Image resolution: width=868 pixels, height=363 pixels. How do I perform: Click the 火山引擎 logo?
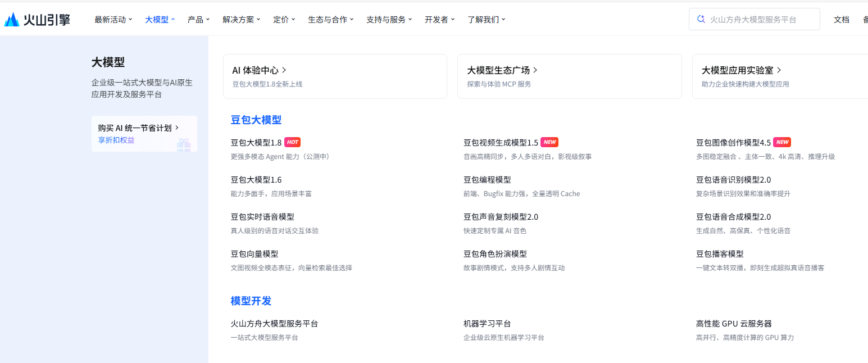(37, 20)
